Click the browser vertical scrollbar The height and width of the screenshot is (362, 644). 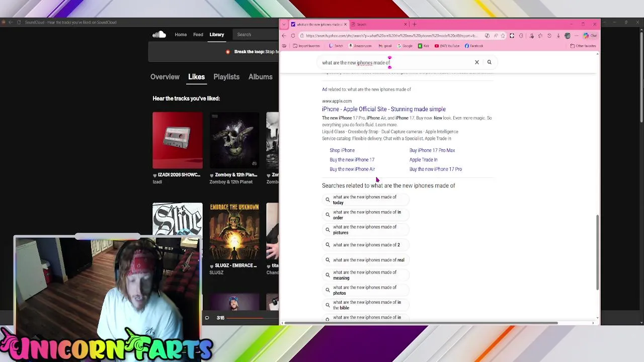click(597, 251)
